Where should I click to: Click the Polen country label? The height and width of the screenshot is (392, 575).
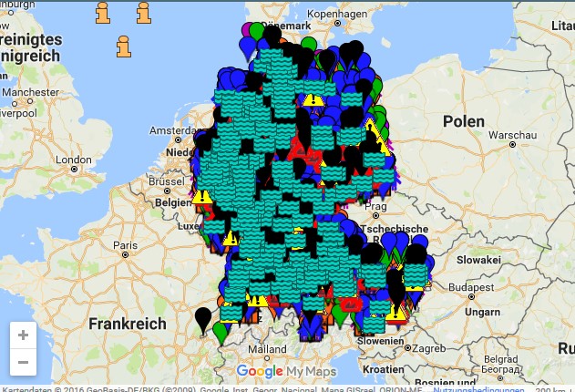[x=465, y=121]
